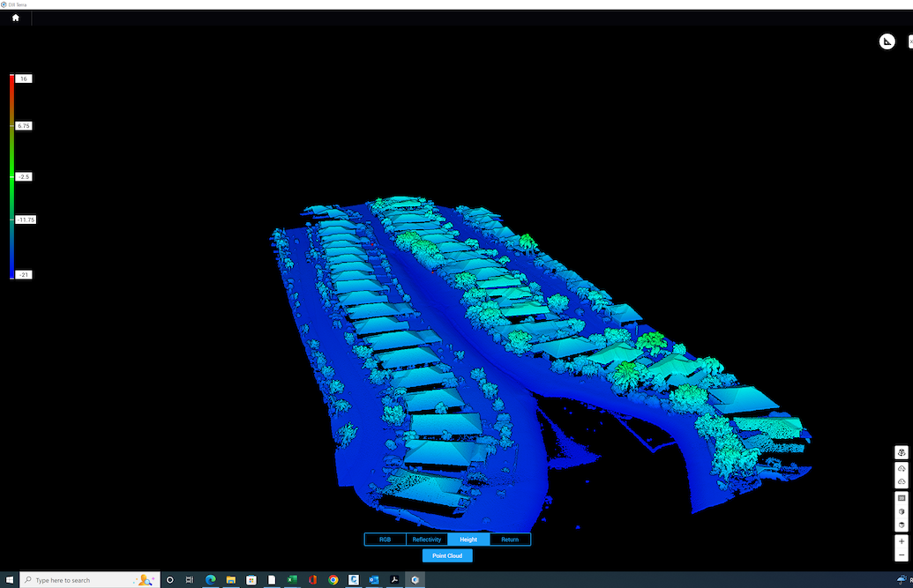This screenshot has height=588, width=913.
Task: Click the upper cloud icon in right toolbar
Action: (902, 468)
